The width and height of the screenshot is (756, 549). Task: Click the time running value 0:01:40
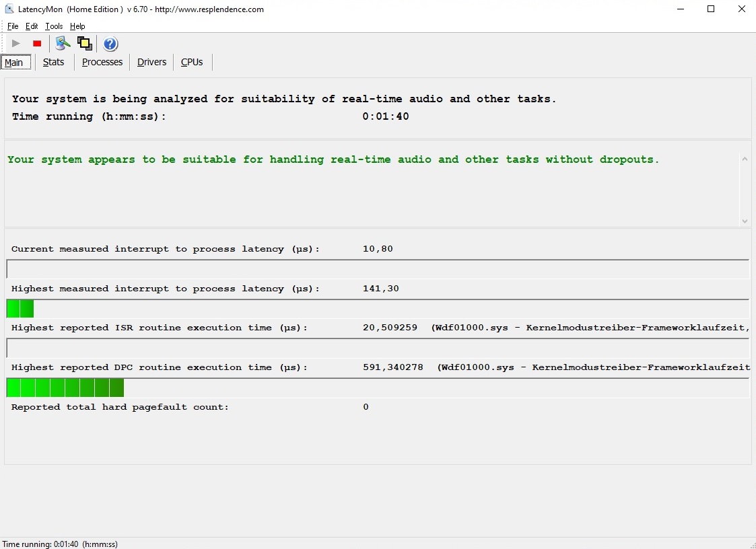(x=386, y=116)
